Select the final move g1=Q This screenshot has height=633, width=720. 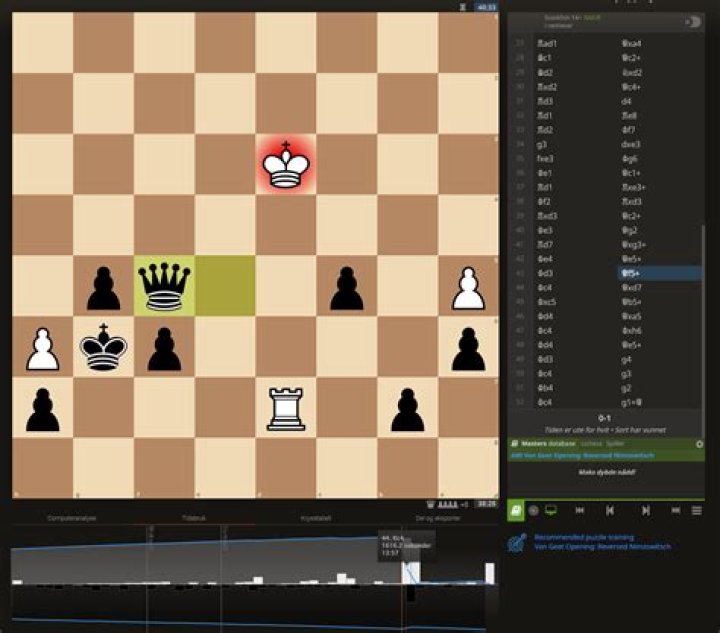point(659,403)
